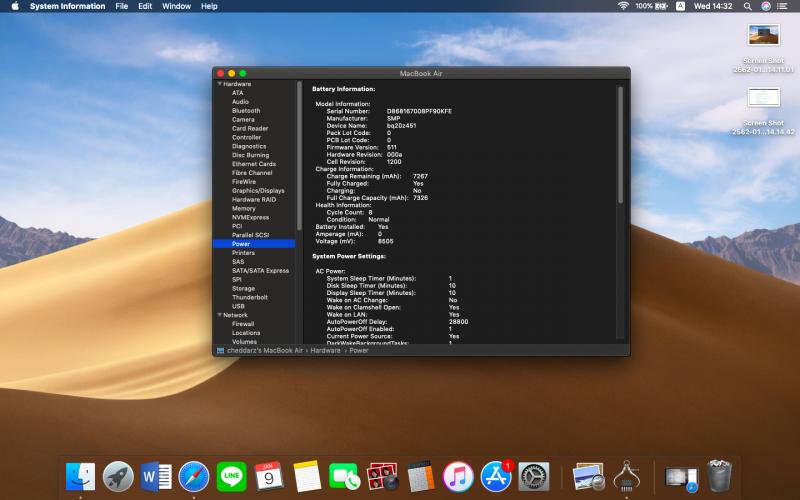
Task: Select Memory in the sidebar
Action: (x=244, y=208)
